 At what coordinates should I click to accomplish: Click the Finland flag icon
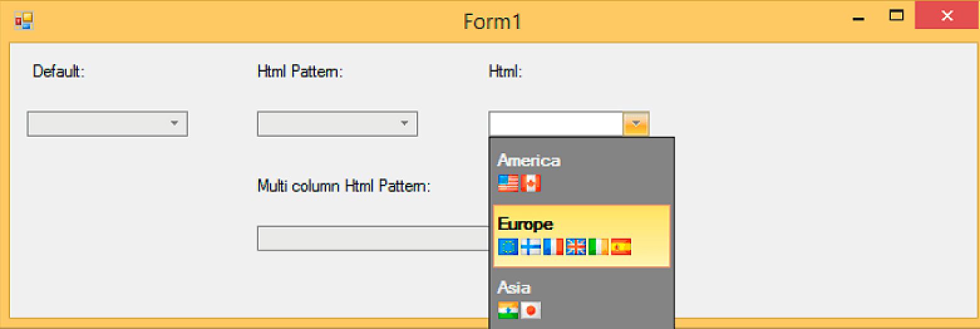(530, 247)
